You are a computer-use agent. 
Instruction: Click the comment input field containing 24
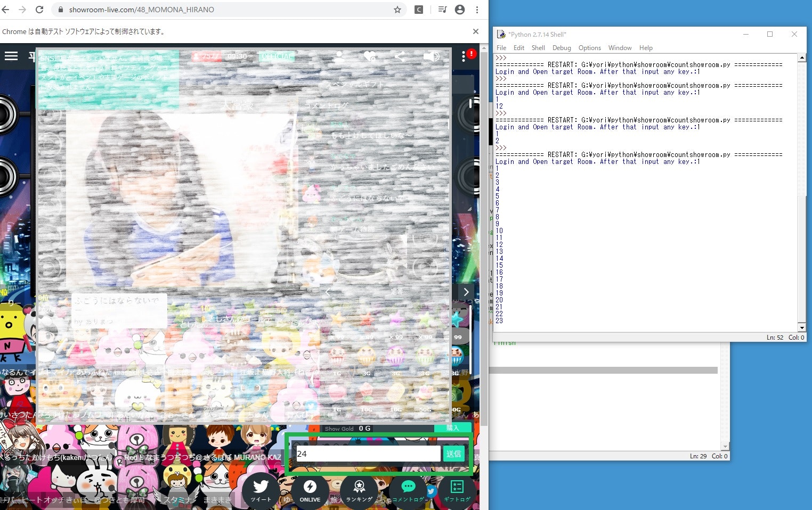tap(368, 454)
